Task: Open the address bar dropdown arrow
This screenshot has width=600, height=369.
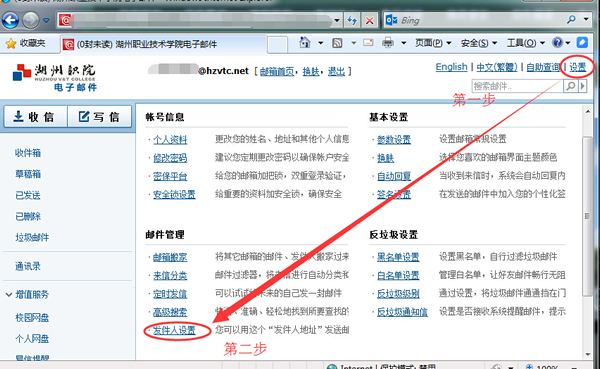Action: (x=336, y=20)
